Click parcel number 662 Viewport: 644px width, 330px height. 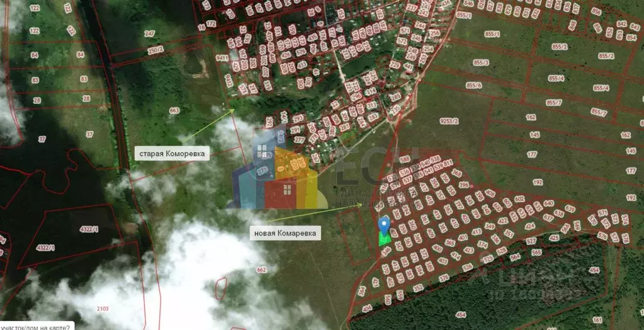[262, 270]
